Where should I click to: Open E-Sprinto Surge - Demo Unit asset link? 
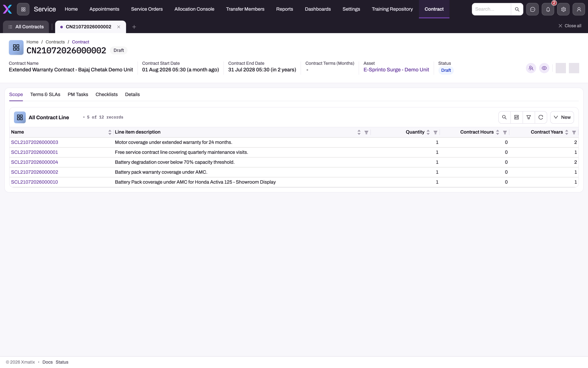pos(396,70)
